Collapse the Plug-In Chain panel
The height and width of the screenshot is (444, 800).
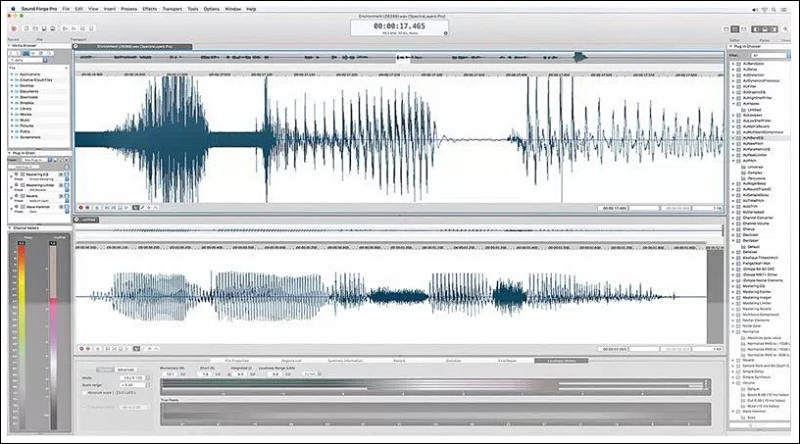point(10,153)
